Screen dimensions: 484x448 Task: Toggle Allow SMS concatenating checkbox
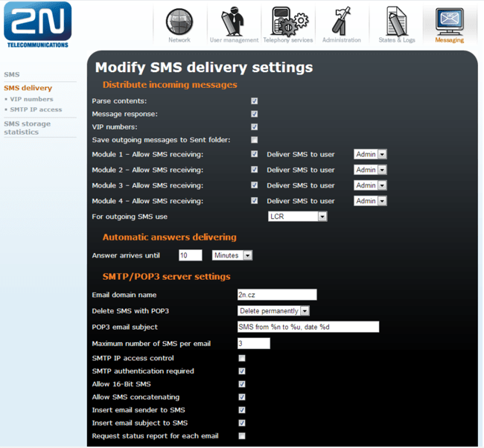click(x=242, y=397)
